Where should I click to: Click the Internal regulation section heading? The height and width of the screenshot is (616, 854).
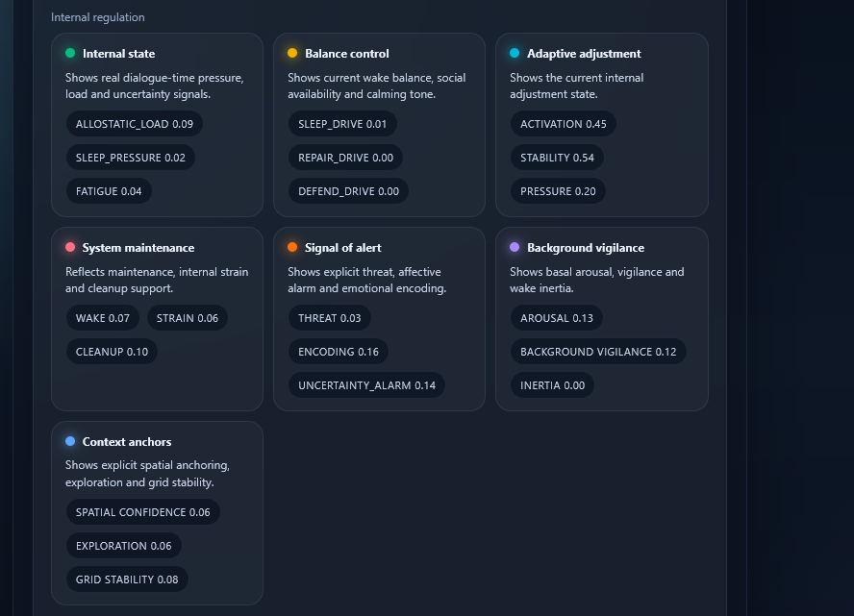98,17
